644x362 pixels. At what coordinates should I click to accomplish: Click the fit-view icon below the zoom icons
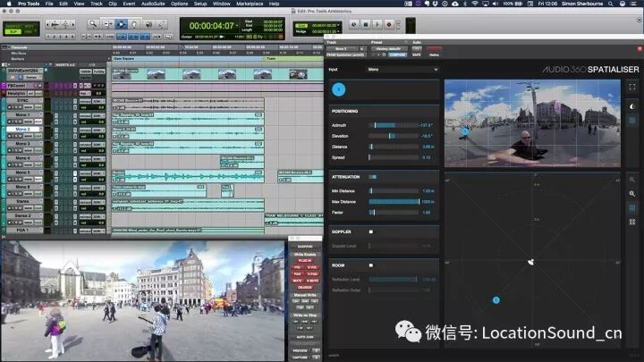(632, 222)
